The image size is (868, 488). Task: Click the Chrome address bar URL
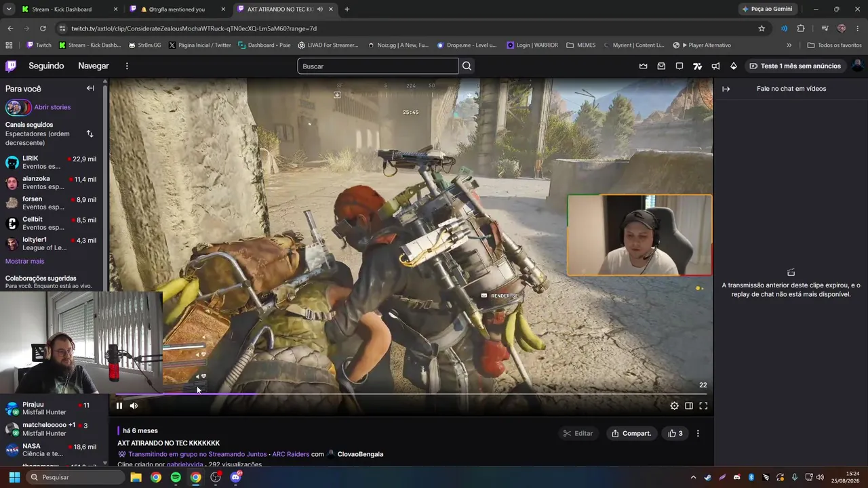coord(194,28)
